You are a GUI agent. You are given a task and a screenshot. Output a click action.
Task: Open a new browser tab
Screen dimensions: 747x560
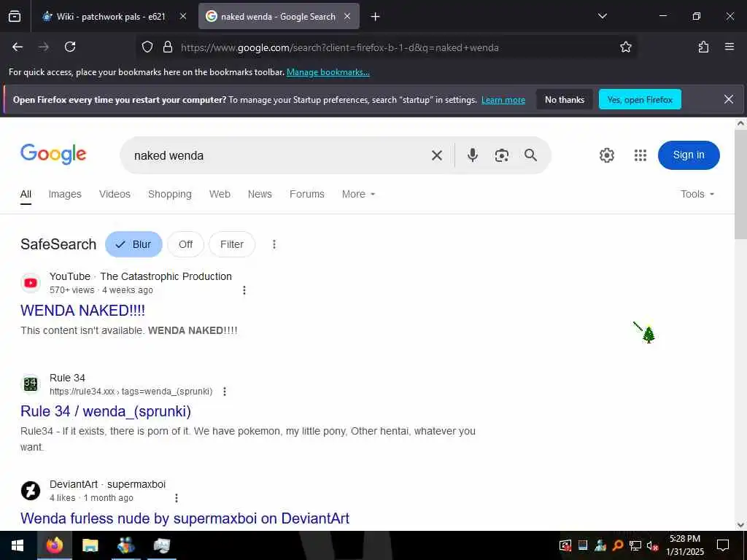376,17
